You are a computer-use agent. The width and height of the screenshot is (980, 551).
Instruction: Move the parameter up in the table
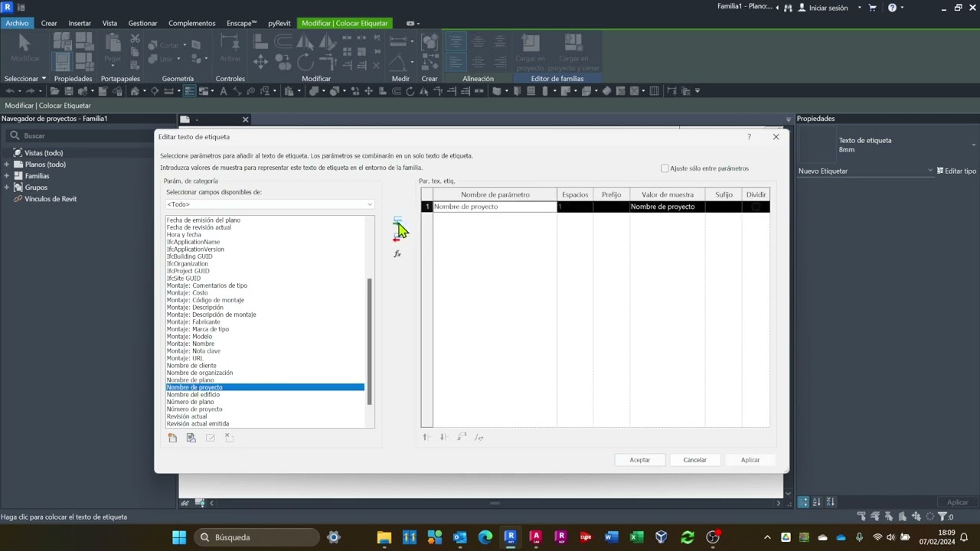426,437
